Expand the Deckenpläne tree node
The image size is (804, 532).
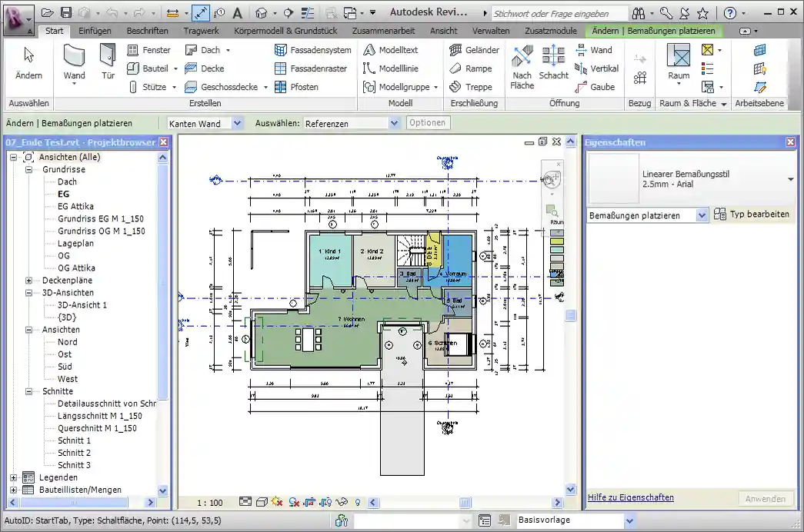click(x=29, y=281)
